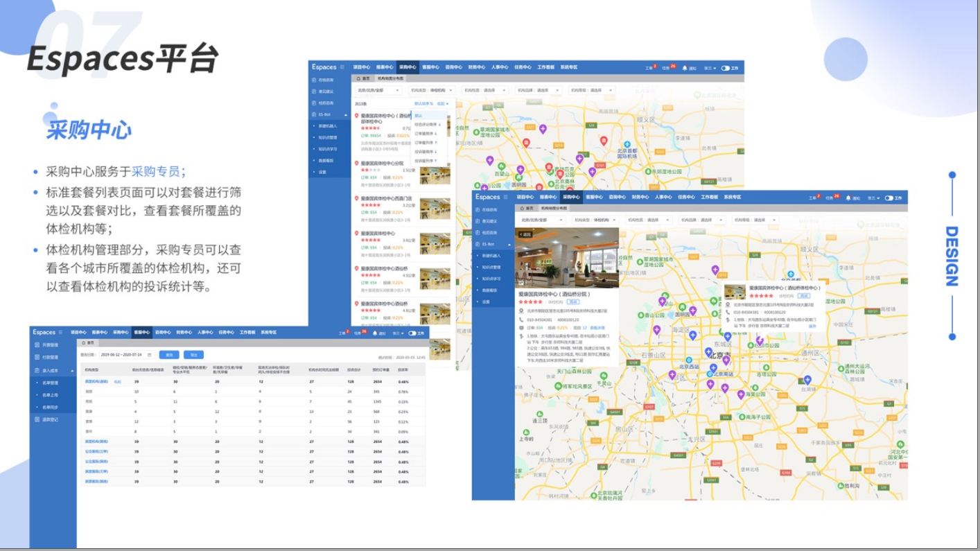Click 爱康国宾体检中心西直门店 list entry
This screenshot has height=551, width=980.
[x=403, y=210]
